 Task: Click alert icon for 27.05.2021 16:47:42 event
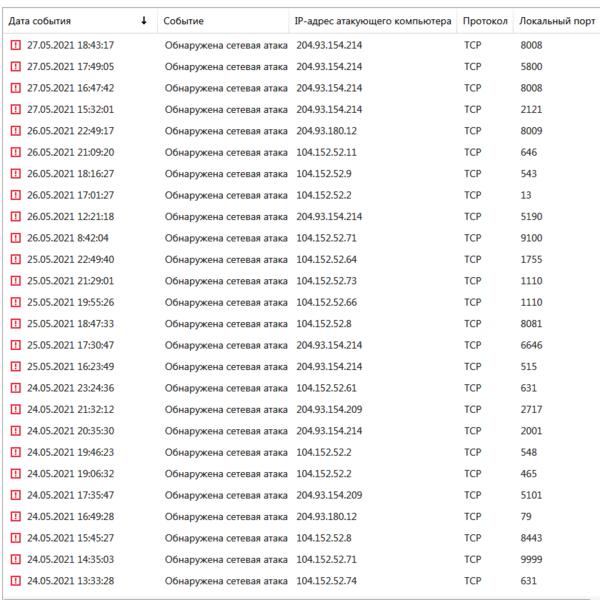pyautogui.click(x=15, y=88)
